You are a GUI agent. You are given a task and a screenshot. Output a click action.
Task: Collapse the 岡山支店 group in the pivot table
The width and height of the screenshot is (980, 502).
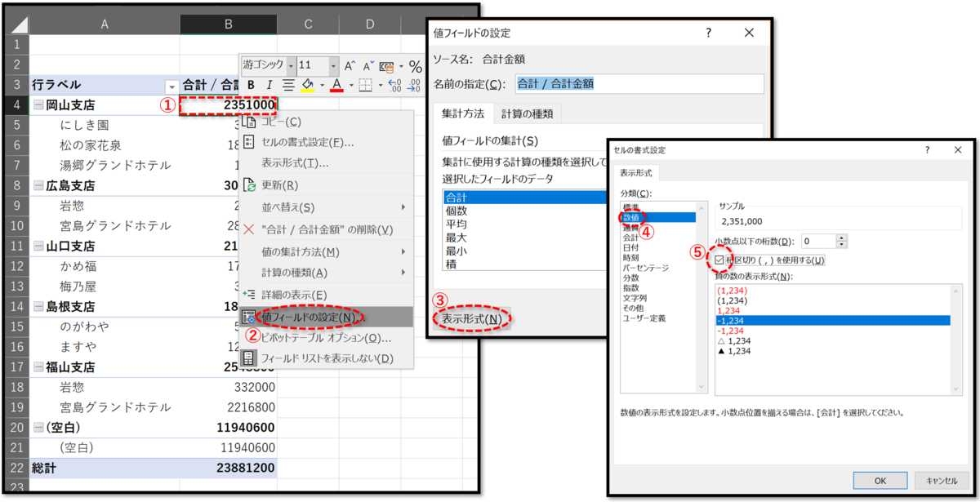coord(39,104)
